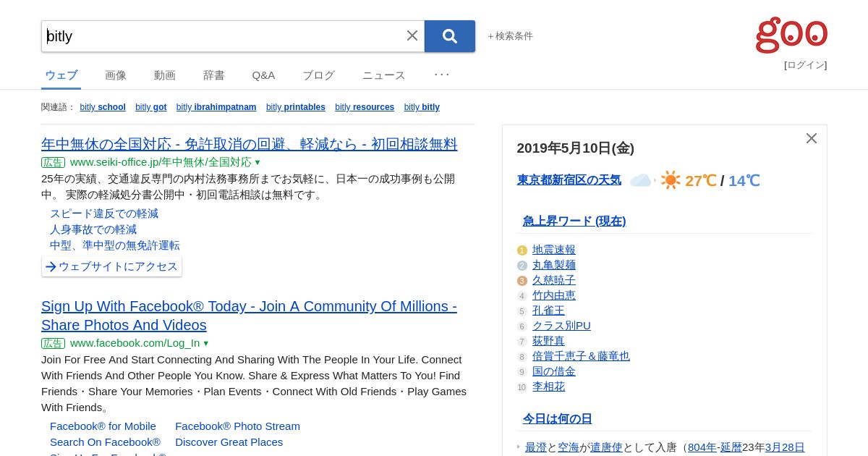Switch to the ニュース tab
The height and width of the screenshot is (456, 868).
[384, 75]
